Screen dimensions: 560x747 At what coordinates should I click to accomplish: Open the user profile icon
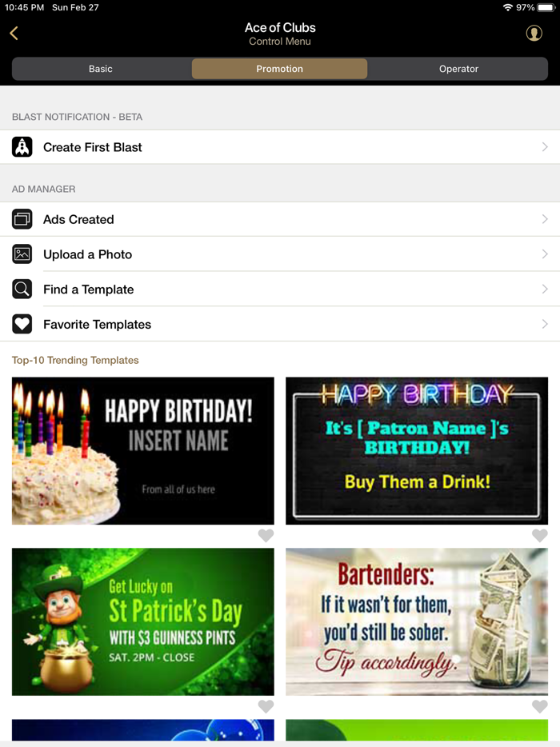click(534, 34)
